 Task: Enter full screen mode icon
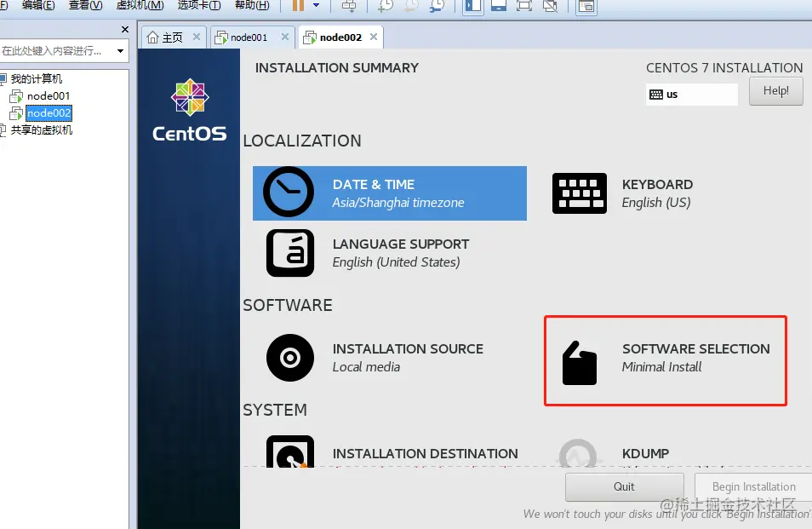click(524, 6)
